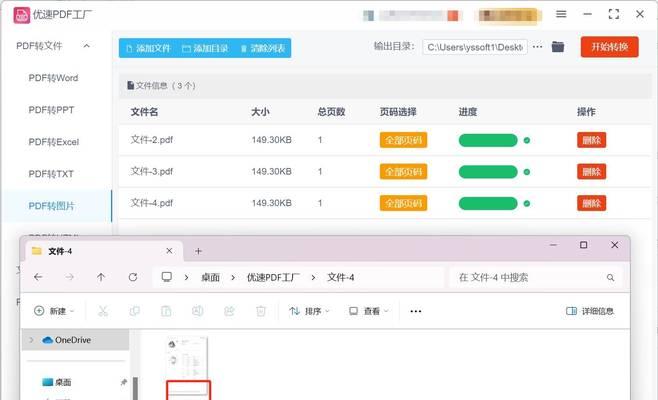
Task: Open the more options ellipsis in Explorer toolbar
Action: 415,311
